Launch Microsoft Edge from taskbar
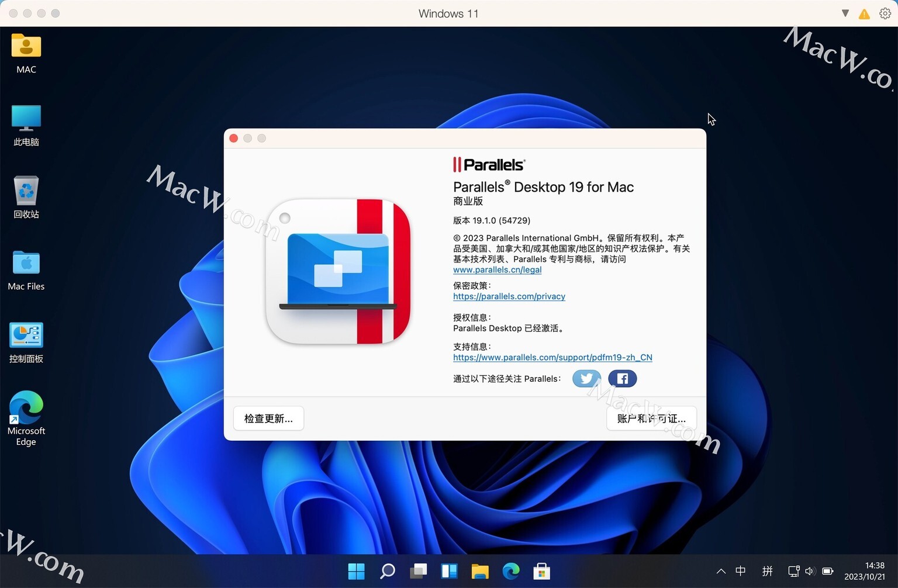Image resolution: width=898 pixels, height=588 pixels. 511,571
